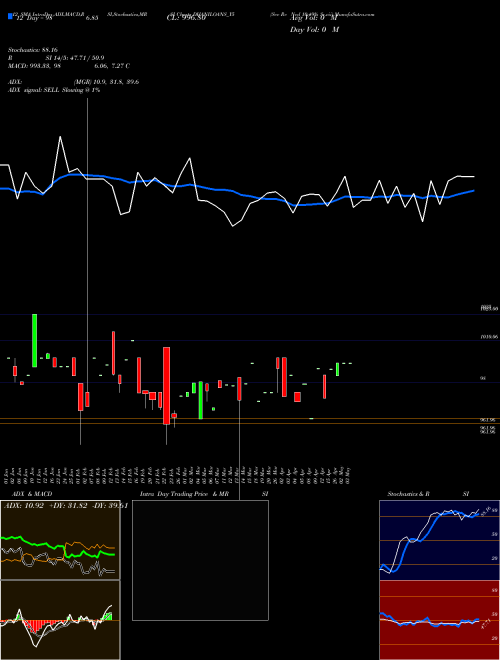Click the ADX: 10.92 +DY: 31.82 header

[x=66, y=506]
